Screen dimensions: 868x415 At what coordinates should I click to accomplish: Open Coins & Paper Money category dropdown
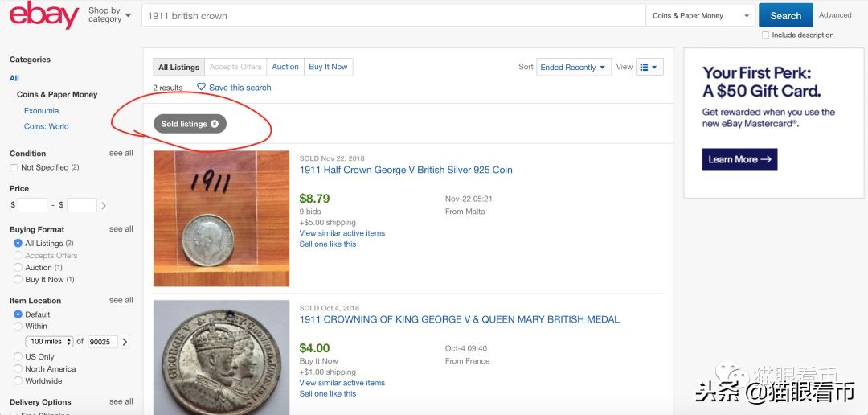[x=700, y=16]
